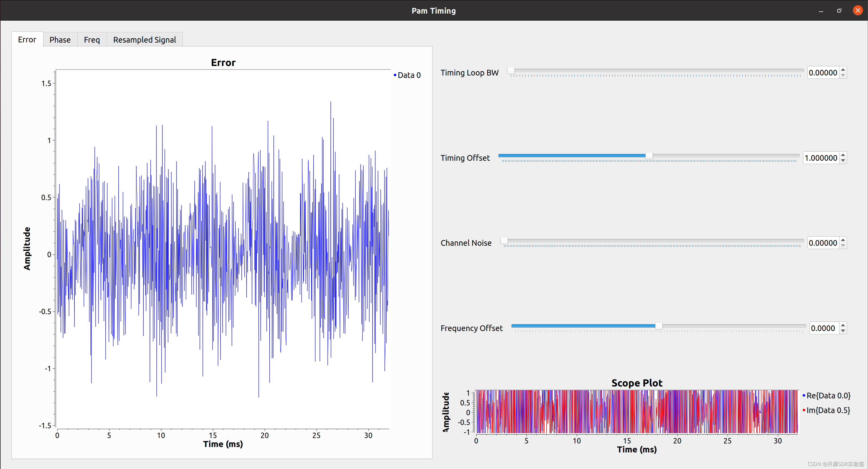Viewport: 868px width, 469px height.
Task: Open the Freq tab
Action: pos(92,40)
